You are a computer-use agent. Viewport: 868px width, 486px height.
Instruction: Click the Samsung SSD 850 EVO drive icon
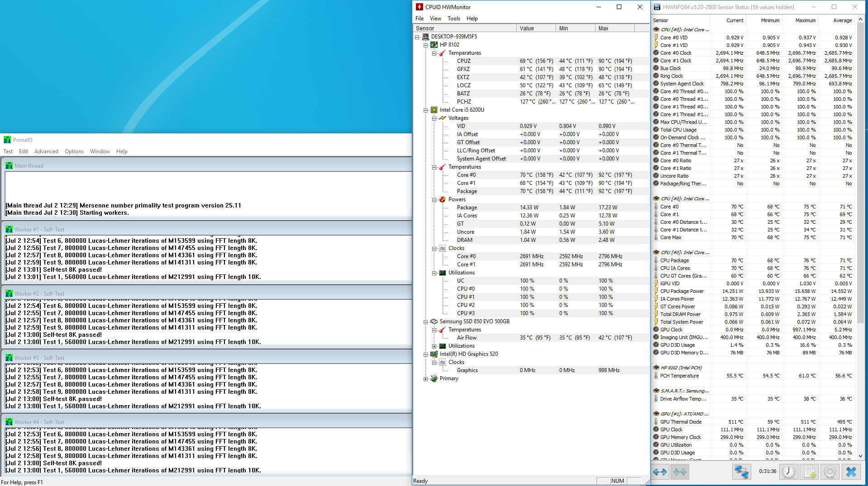tap(434, 321)
